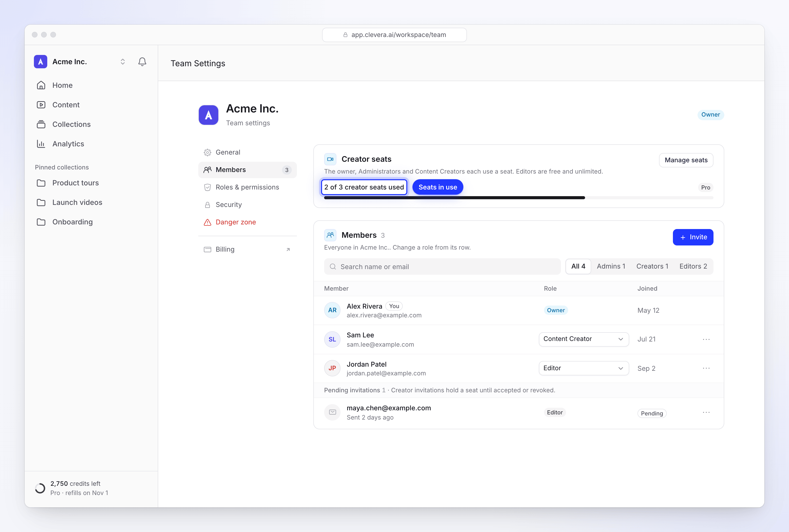Select the Members settings section

pyautogui.click(x=247, y=170)
